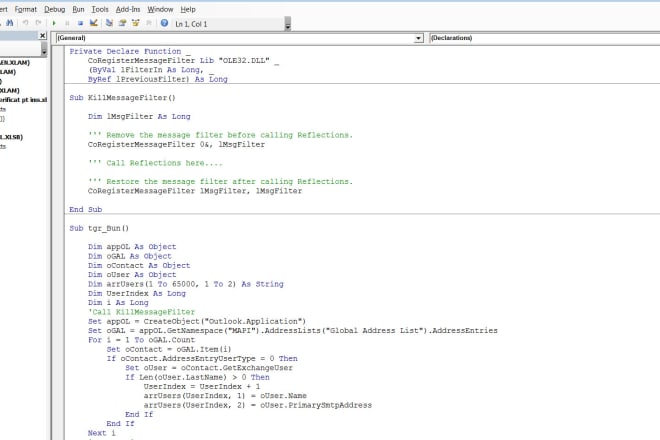Click the project pane scrollbar
Screen dimensions: 660x440
pos(44,50)
